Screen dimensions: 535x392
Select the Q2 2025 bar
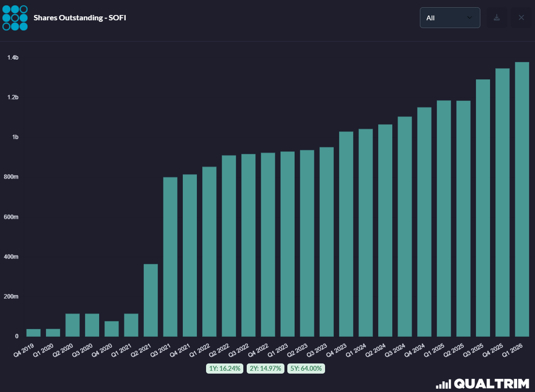click(463, 219)
